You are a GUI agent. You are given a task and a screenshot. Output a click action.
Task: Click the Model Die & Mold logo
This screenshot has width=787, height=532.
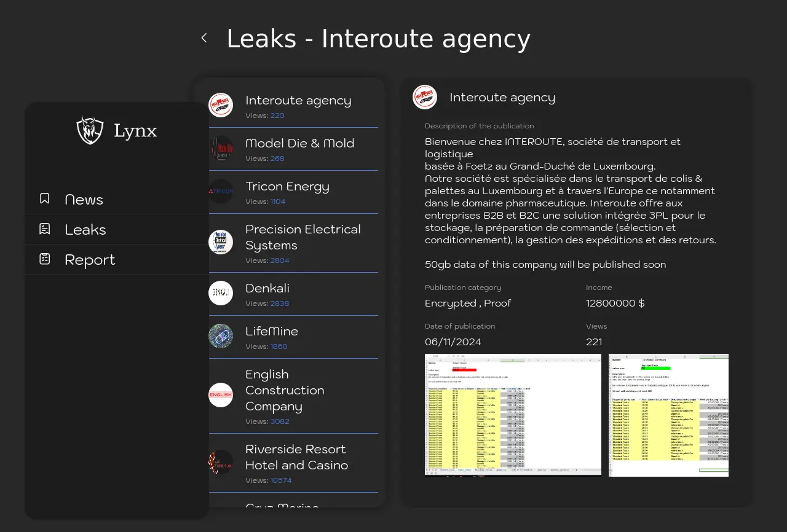pyautogui.click(x=221, y=148)
